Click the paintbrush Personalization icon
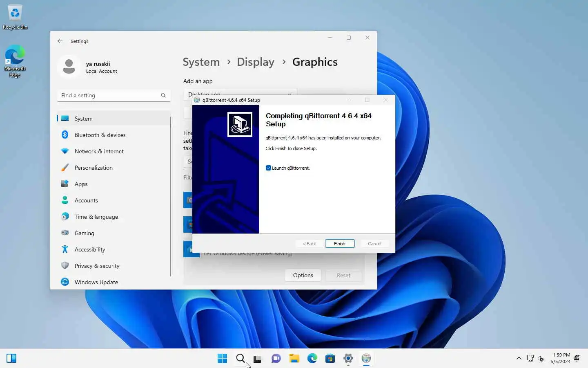This screenshot has width=588, height=368. click(x=65, y=167)
